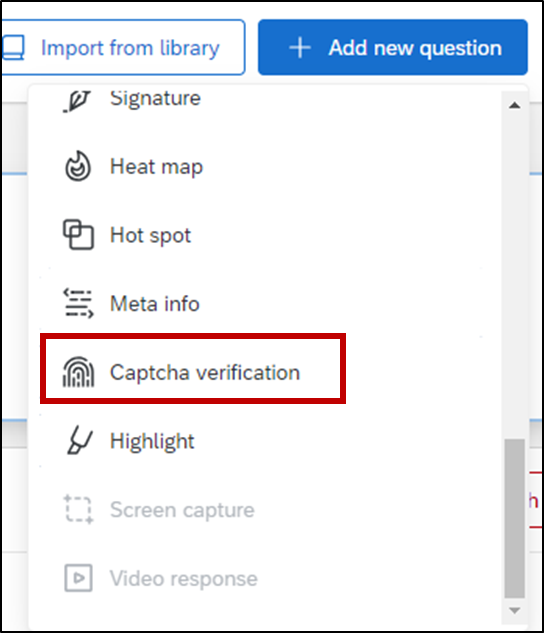This screenshot has height=633, width=544.
Task: Select Highlight question type
Action: point(264,441)
